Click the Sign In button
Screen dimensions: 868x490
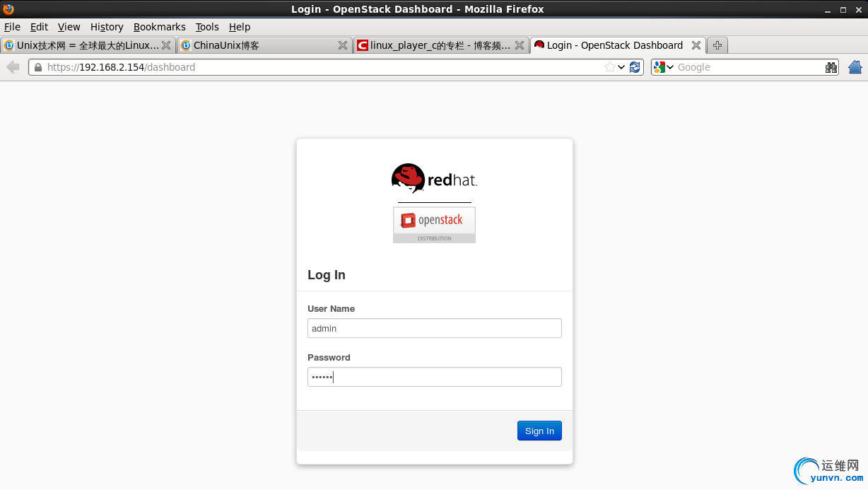pos(539,431)
